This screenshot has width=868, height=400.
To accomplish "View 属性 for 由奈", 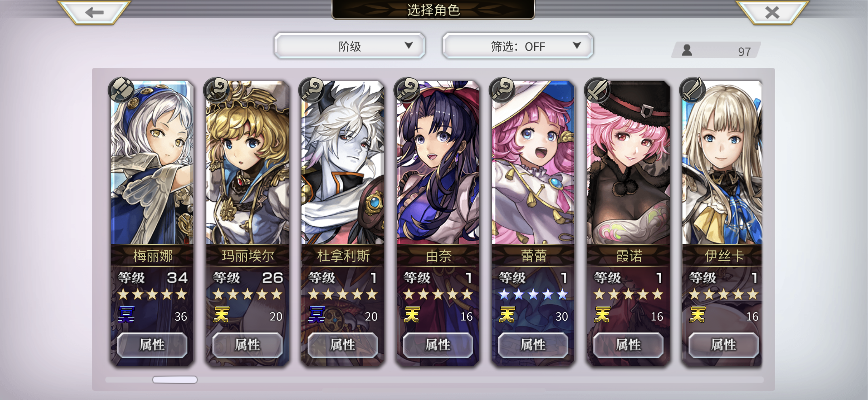I will coord(438,345).
